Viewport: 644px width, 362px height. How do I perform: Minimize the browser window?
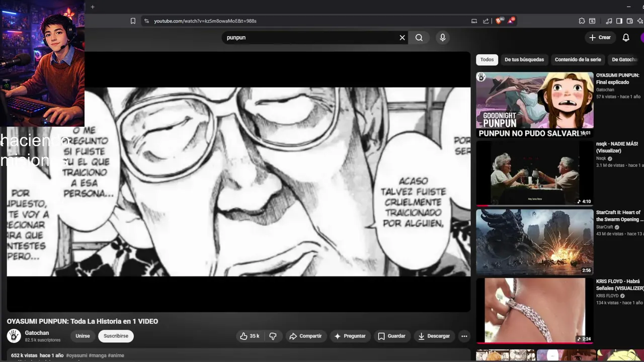pos(628,7)
